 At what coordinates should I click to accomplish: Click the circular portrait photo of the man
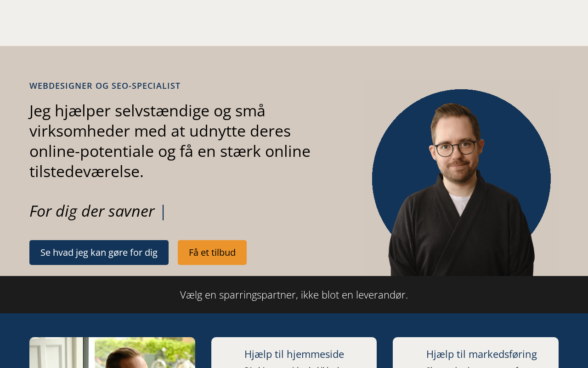point(461,183)
